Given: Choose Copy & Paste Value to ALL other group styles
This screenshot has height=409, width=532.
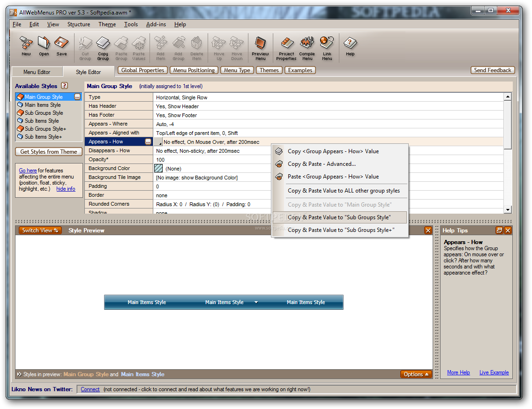Looking at the screenshot, I should pyautogui.click(x=340, y=191).
